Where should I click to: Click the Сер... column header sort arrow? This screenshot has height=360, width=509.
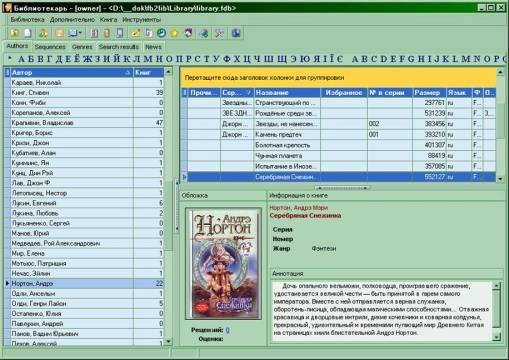pyautogui.click(x=248, y=93)
